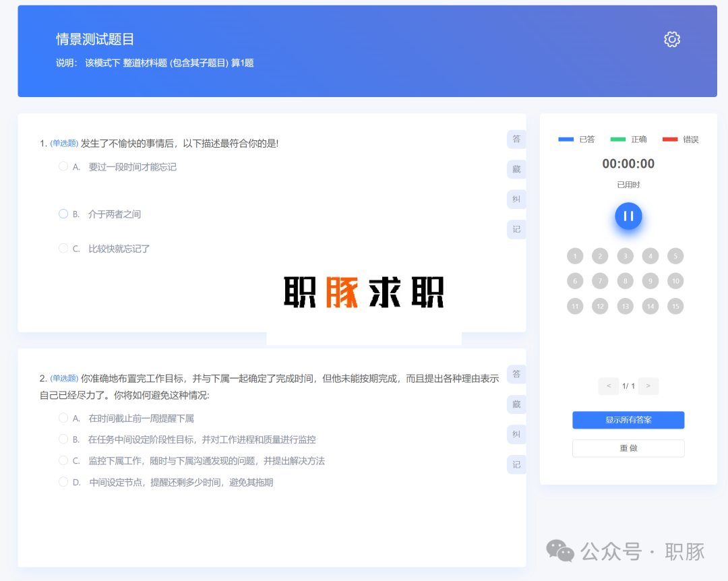
Task: Pause the timer with the blue pause button
Action: (628, 216)
